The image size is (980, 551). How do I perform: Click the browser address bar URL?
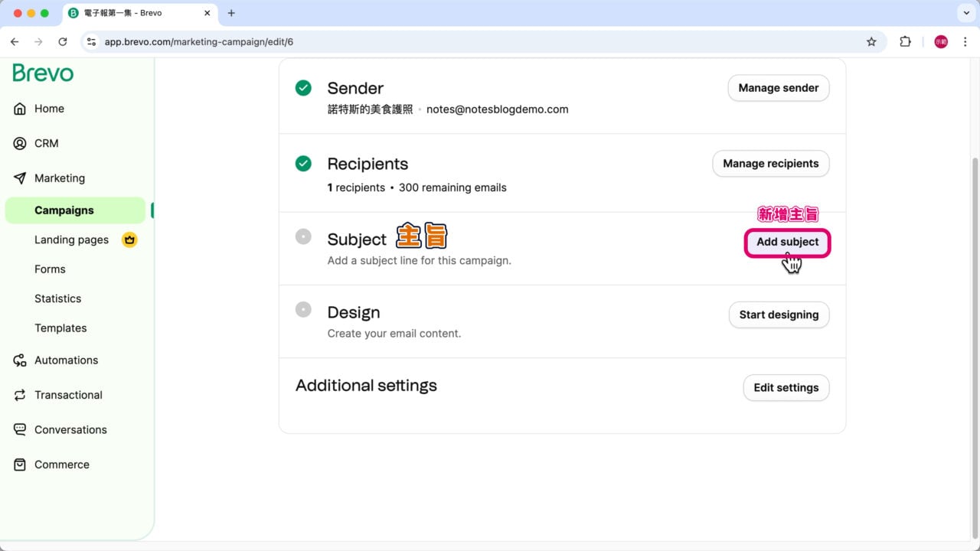click(x=199, y=42)
